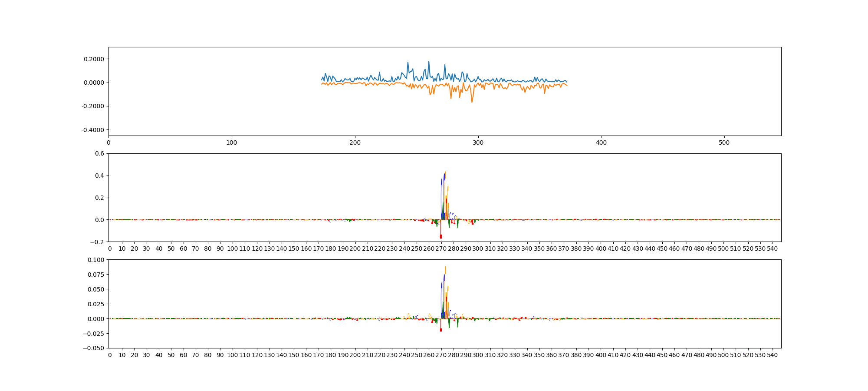Click the tallest orange peak in the bottom plot

445,267
